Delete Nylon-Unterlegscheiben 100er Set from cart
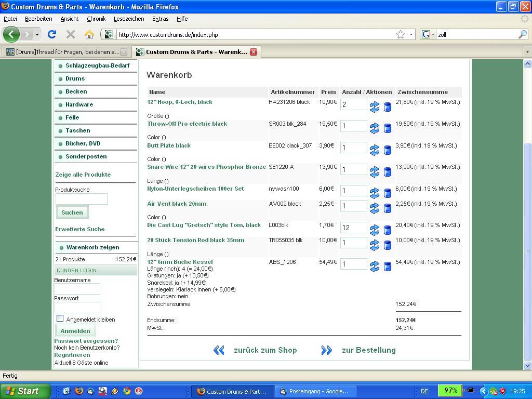This screenshot has width=532, height=399. tap(388, 193)
